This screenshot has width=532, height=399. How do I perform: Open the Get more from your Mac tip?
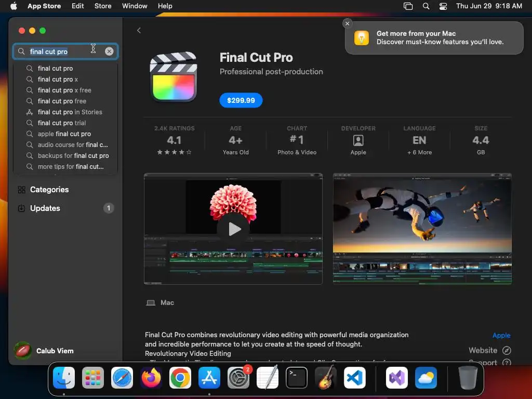tap(434, 37)
